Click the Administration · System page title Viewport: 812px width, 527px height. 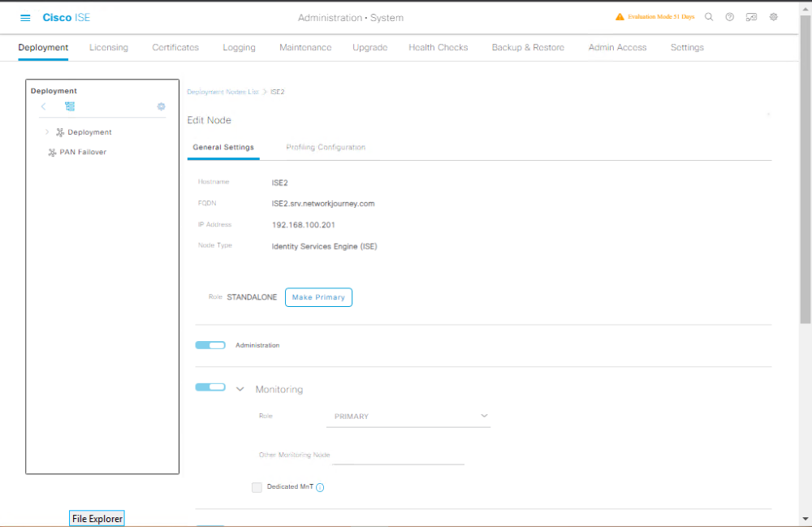(351, 18)
